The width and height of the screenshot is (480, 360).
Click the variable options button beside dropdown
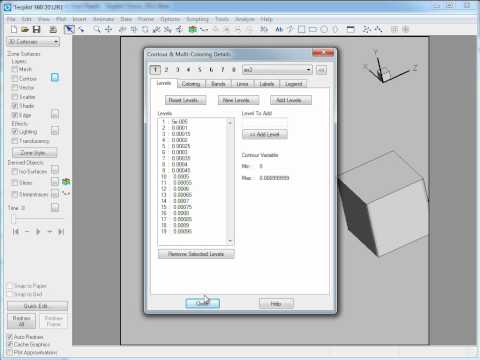(321, 70)
